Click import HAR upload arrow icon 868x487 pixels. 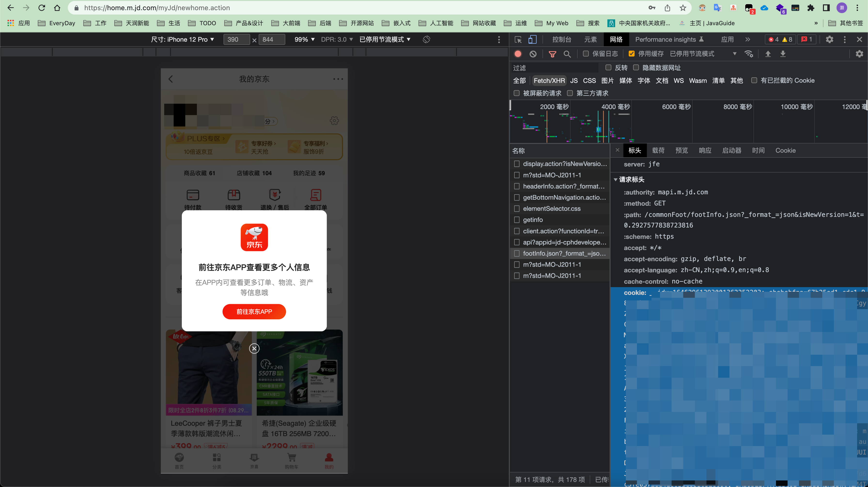click(x=768, y=54)
